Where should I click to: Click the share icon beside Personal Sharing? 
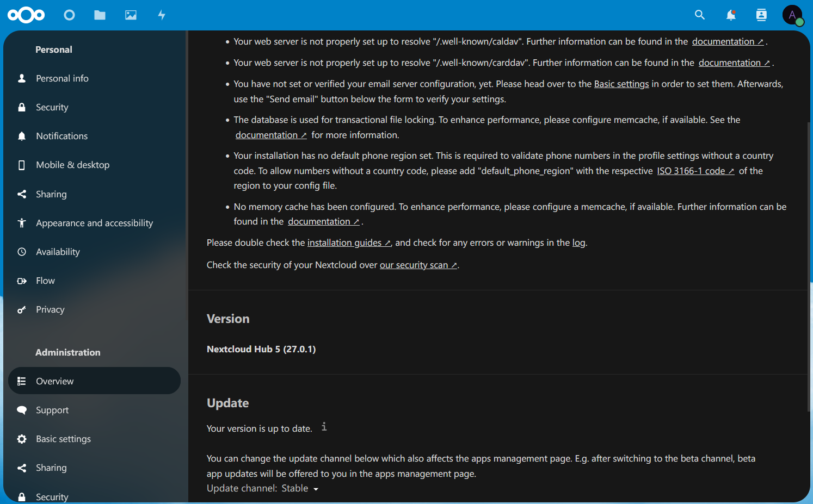pyautogui.click(x=22, y=194)
